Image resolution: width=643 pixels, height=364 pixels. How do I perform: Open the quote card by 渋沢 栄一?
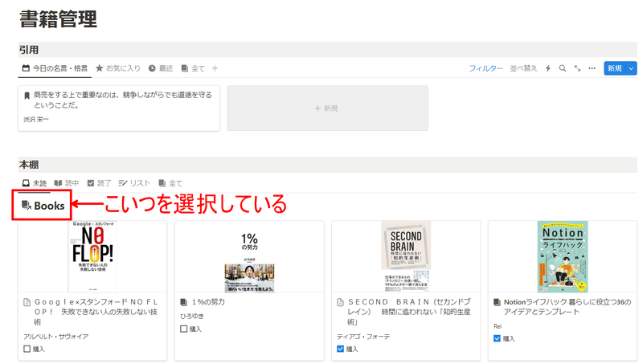point(119,108)
